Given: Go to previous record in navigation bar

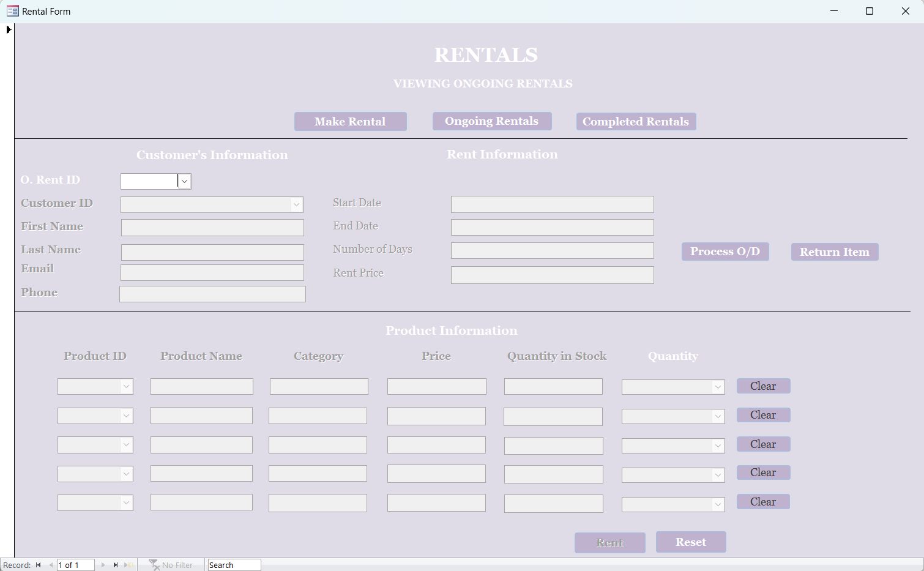Looking at the screenshot, I should (51, 565).
